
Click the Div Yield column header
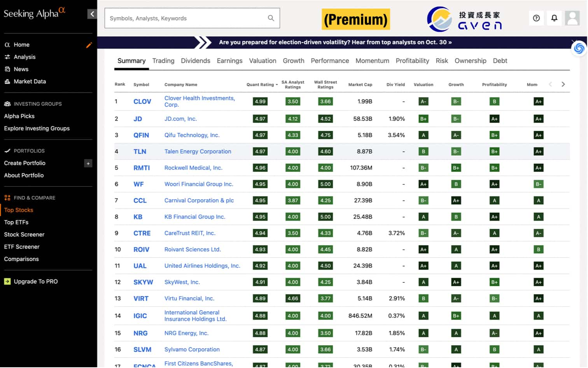point(395,85)
